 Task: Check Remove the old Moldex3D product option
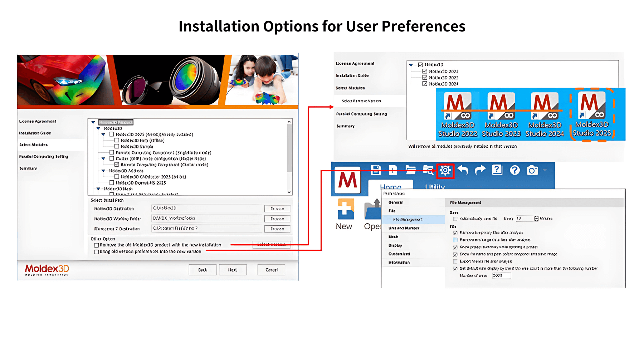tap(97, 245)
